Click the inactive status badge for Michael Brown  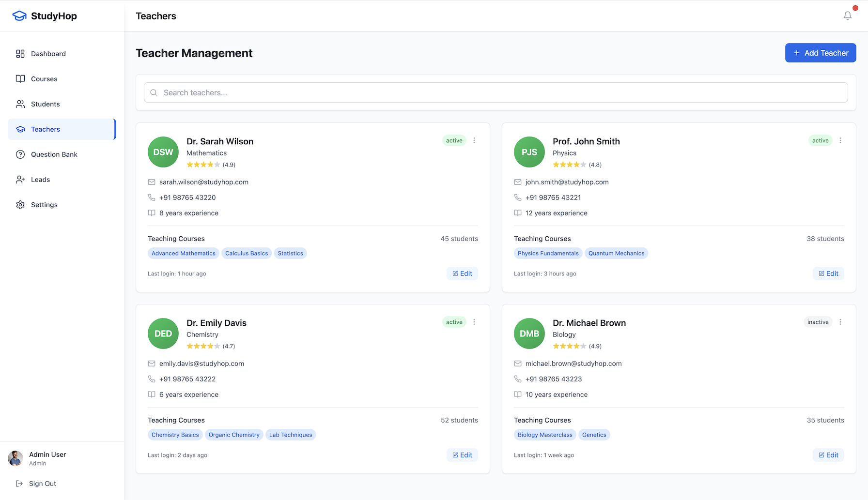pos(818,322)
